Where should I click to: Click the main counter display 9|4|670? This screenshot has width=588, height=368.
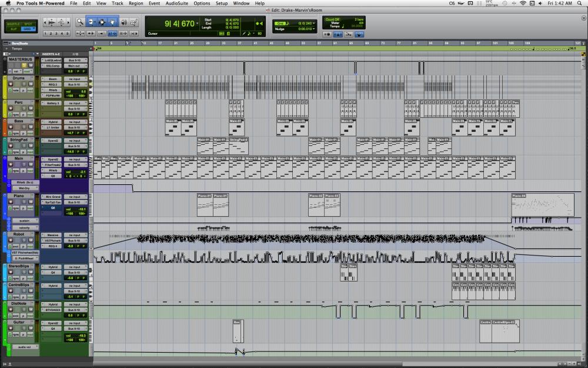pyautogui.click(x=172, y=24)
